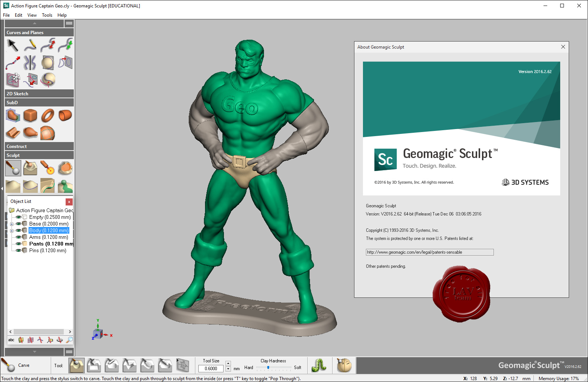Select the project sketch to plane tool
Screen dimensions: 588x382
[x=65, y=63]
